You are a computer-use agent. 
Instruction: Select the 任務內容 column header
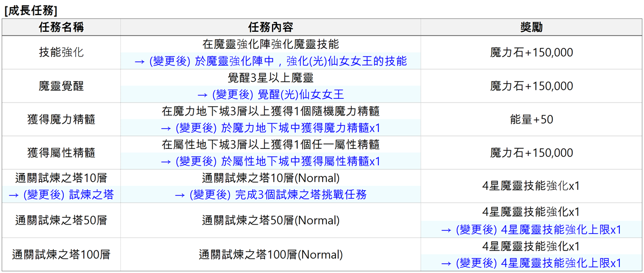point(270,27)
